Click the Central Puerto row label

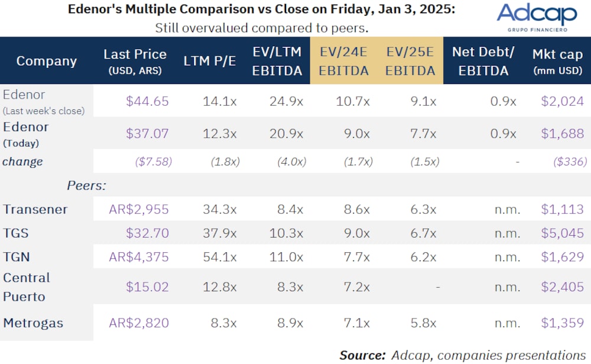tap(27, 287)
